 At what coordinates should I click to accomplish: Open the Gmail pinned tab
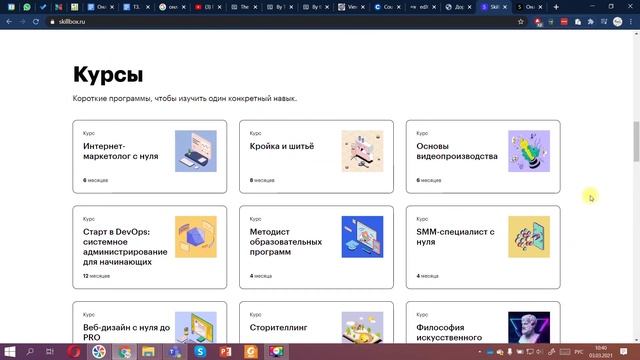[x=59, y=7]
